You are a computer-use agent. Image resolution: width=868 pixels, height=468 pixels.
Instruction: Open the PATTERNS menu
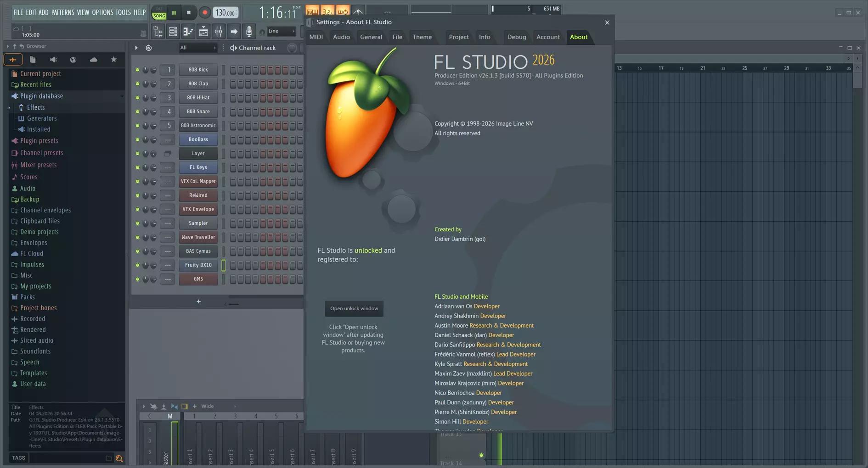click(x=62, y=12)
